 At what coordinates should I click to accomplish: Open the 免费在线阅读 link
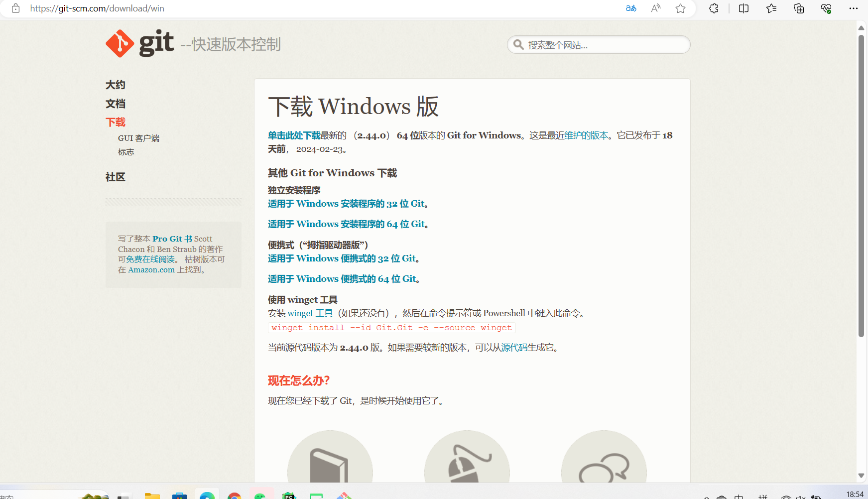[x=150, y=259]
